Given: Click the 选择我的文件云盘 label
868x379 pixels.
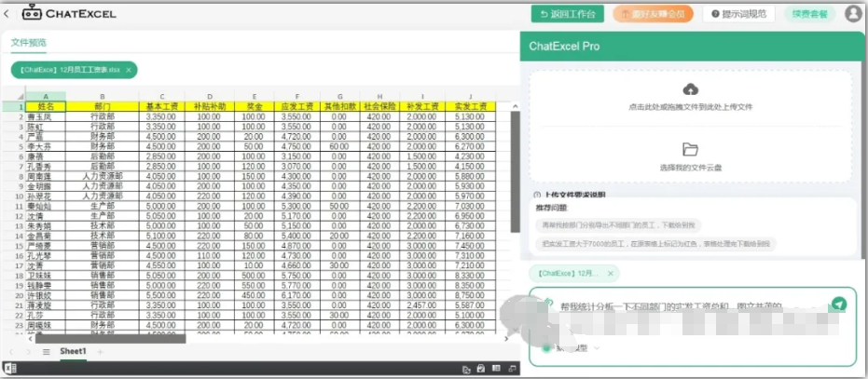Looking at the screenshot, I should pos(690,167).
